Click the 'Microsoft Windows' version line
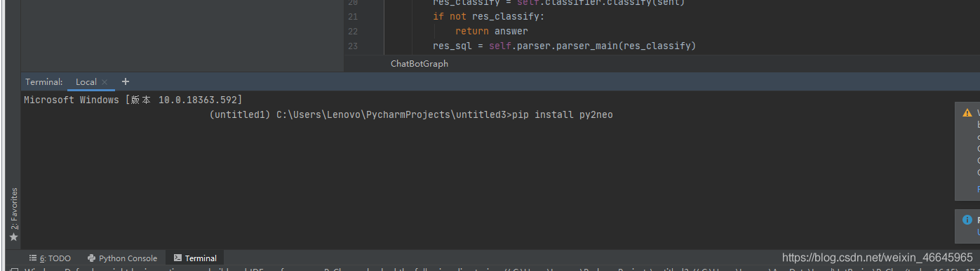Image resolution: width=980 pixels, height=271 pixels. click(133, 100)
